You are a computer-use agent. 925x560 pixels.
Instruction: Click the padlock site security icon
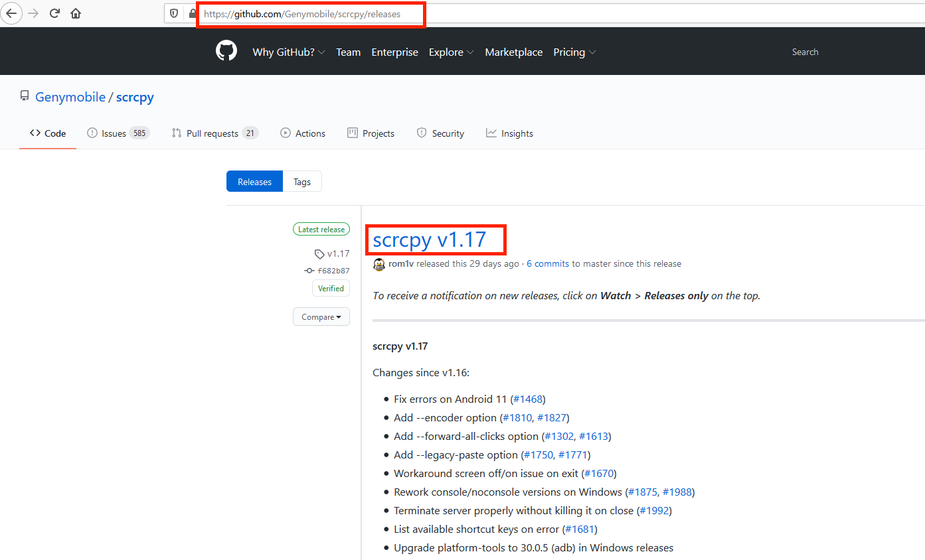coord(192,13)
